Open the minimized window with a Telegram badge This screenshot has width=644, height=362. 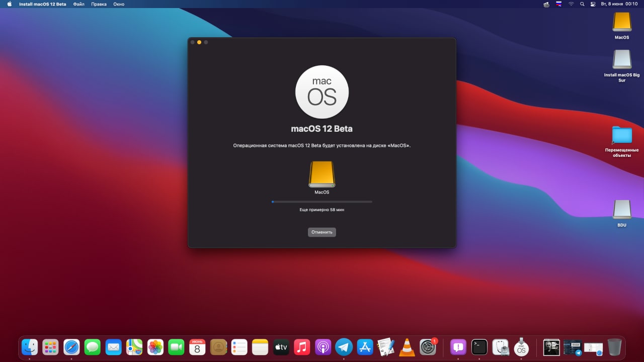(573, 347)
